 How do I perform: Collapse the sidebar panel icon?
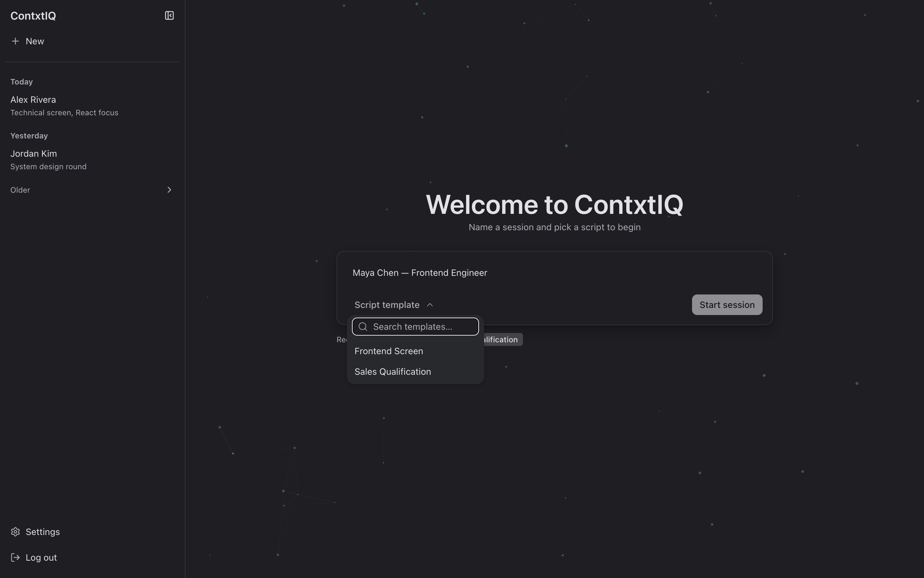click(x=169, y=16)
